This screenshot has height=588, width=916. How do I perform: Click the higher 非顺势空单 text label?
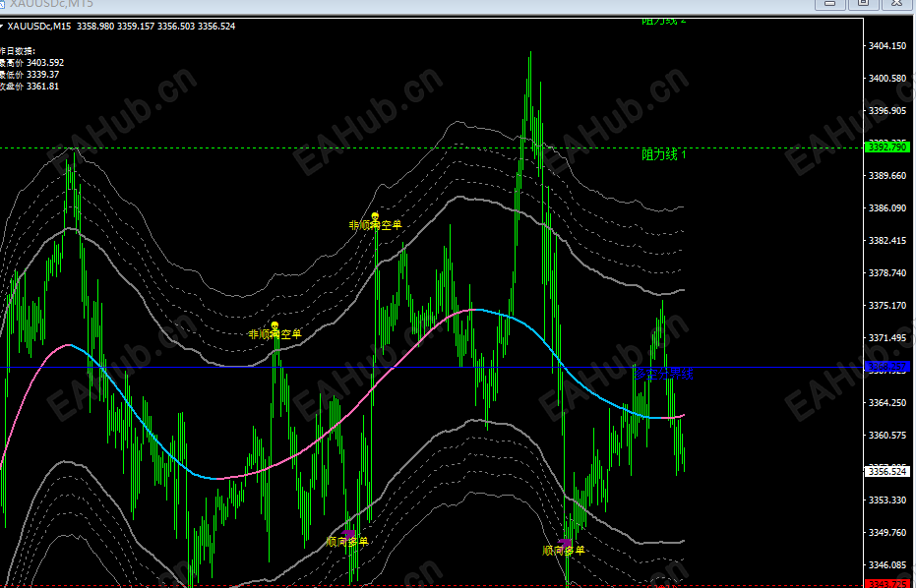click(x=376, y=225)
